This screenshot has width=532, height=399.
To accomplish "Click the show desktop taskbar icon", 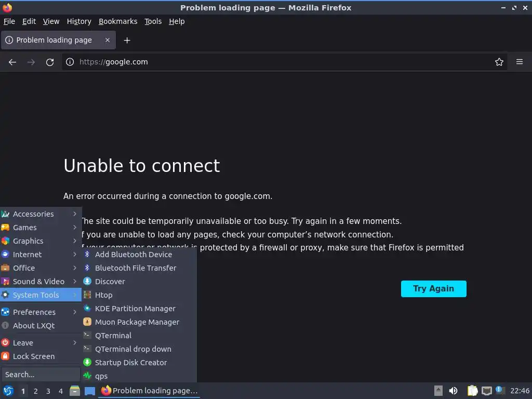I will pos(89,391).
